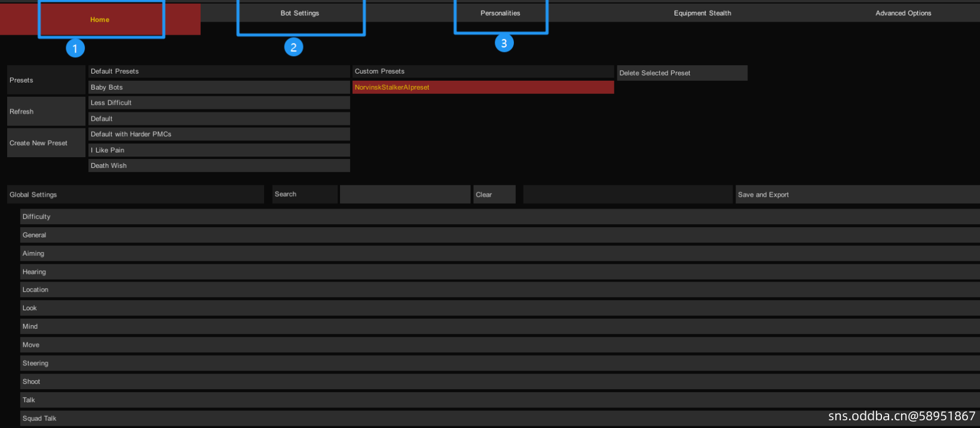
Task: Switch to the Personalities tab
Action: [x=500, y=13]
